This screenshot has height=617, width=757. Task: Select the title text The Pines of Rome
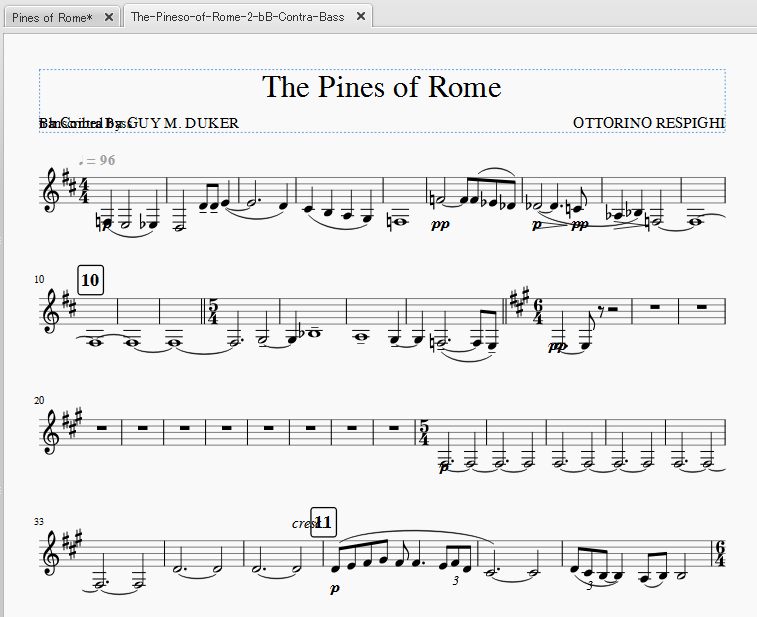[x=381, y=87]
